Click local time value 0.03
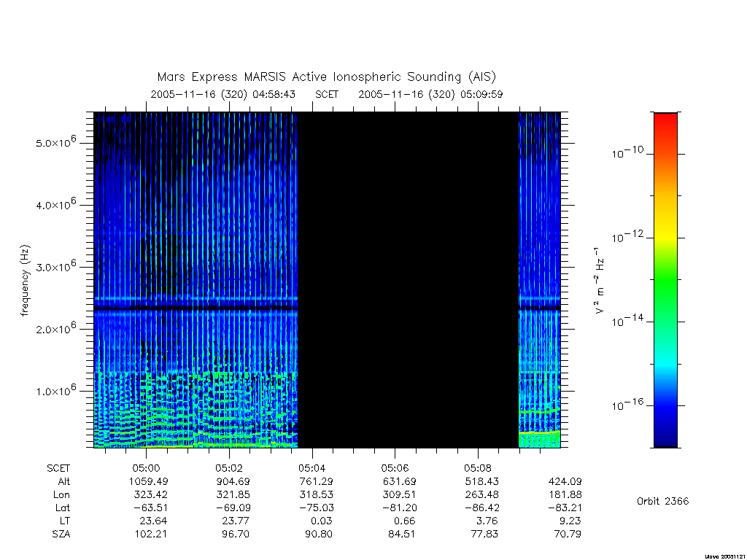 [x=322, y=521]
